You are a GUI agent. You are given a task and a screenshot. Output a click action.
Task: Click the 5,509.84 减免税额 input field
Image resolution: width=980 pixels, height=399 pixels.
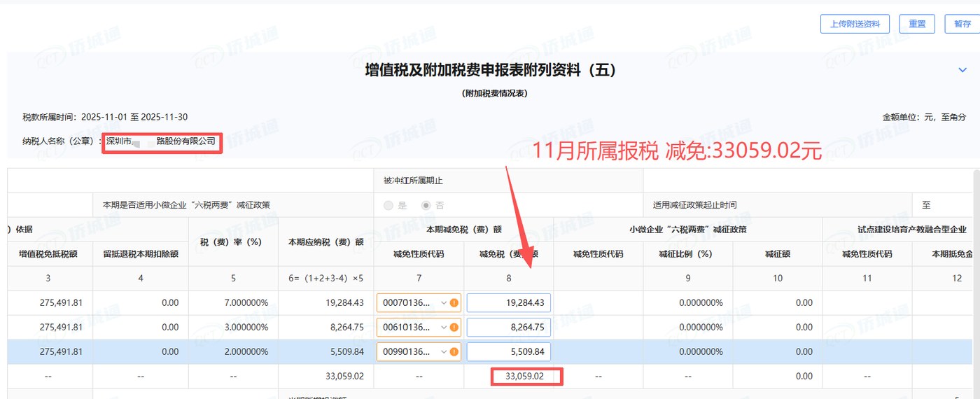tap(509, 351)
